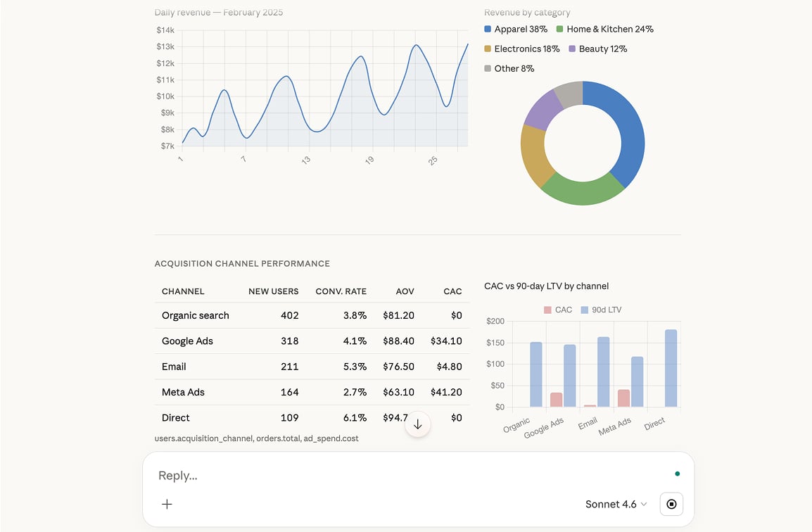Click the CONV. RATE column header
Screen dimensions: 812x532
pos(341,291)
